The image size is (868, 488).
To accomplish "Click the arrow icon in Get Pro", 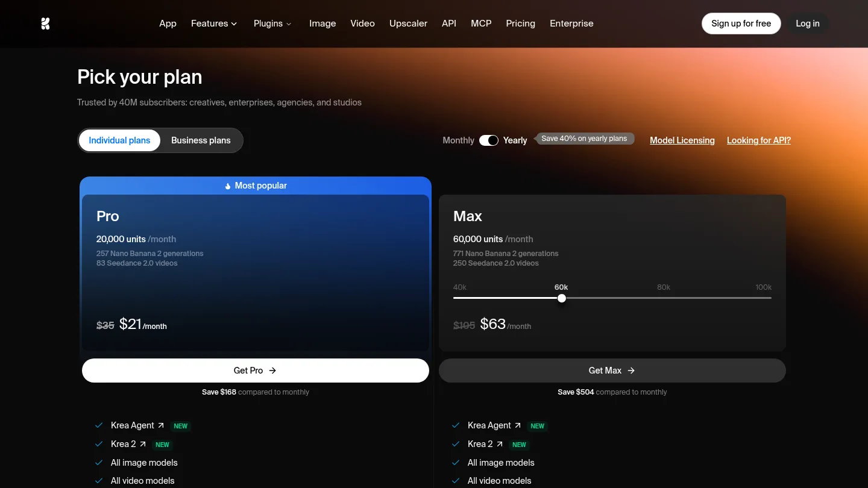I will pos(272,371).
